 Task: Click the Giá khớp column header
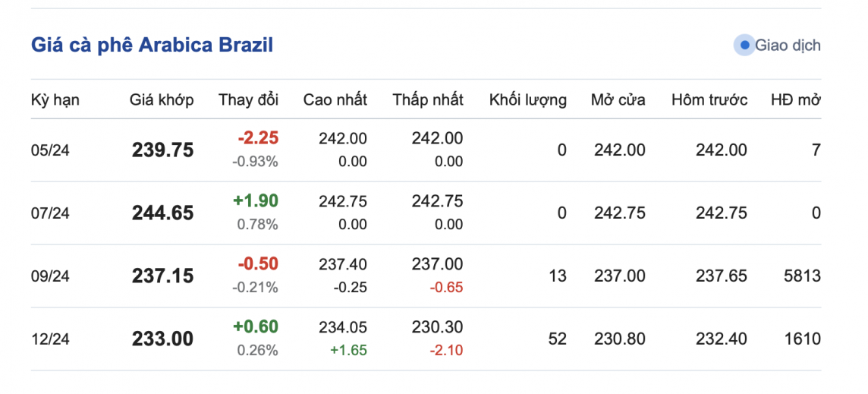point(162,99)
